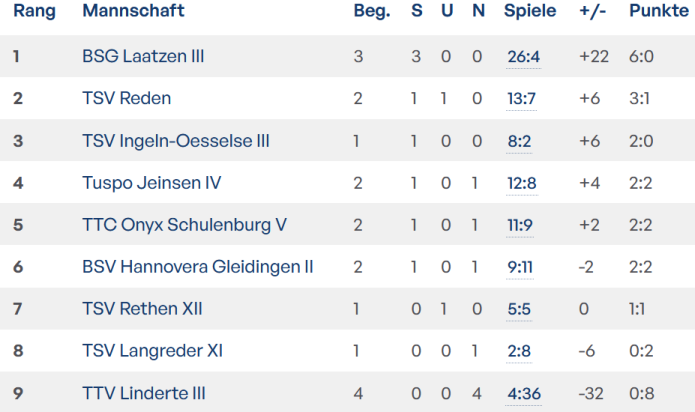
Task: Click the 26:4 games score link
Action: [x=523, y=57]
